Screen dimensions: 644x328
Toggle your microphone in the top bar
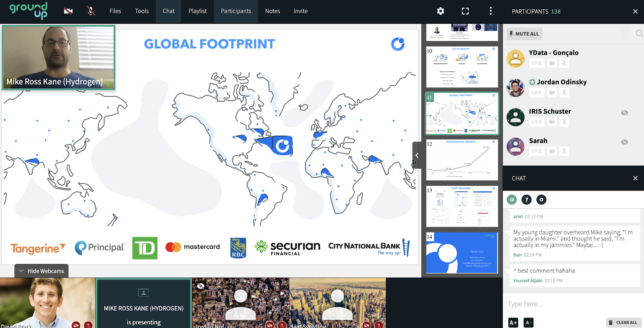point(91,11)
